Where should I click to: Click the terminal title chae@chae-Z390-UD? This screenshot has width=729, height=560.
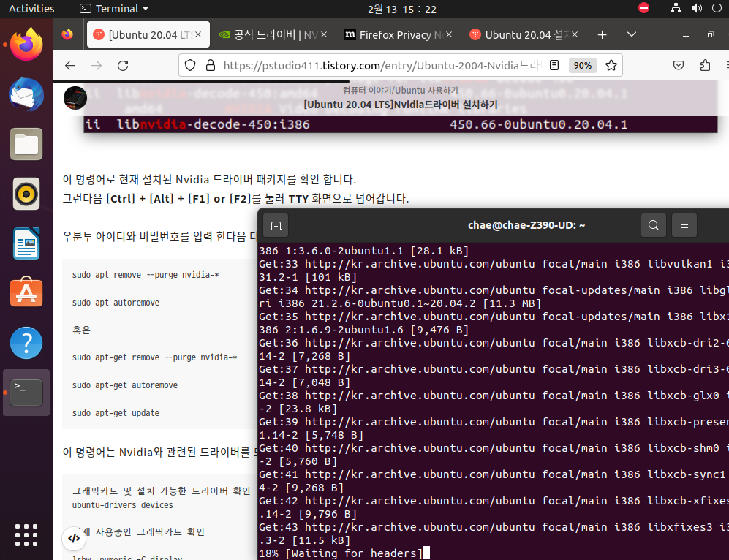pos(526,225)
